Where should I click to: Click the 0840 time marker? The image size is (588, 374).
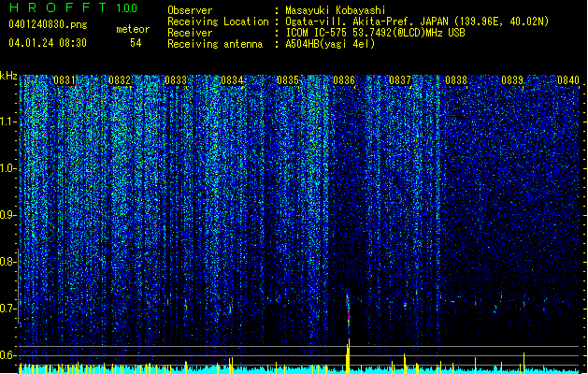pyautogui.click(x=568, y=80)
